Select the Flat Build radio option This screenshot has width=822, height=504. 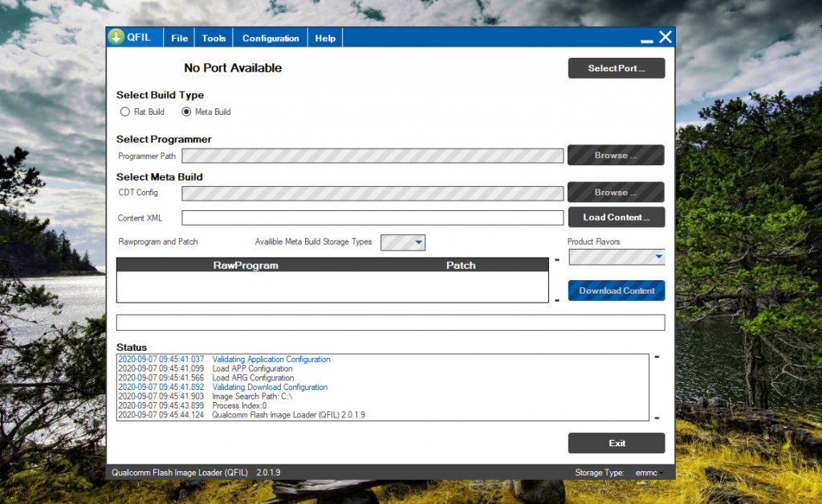(x=142, y=112)
